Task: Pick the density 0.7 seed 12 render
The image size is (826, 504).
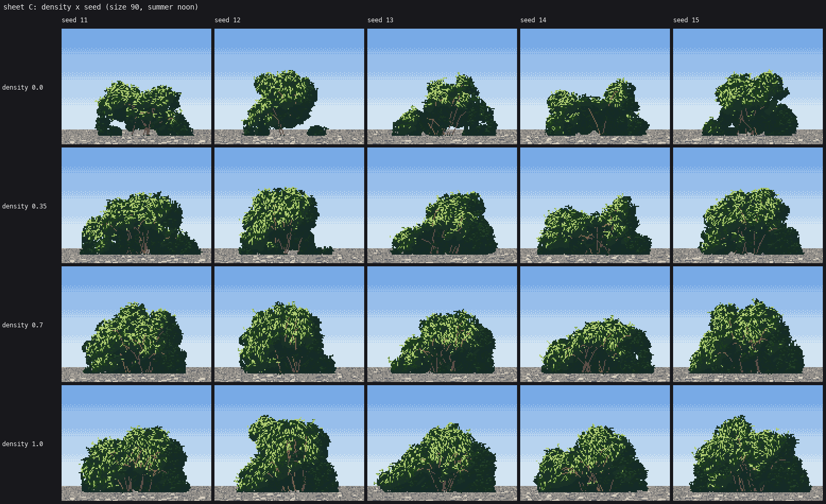Action: [289, 324]
